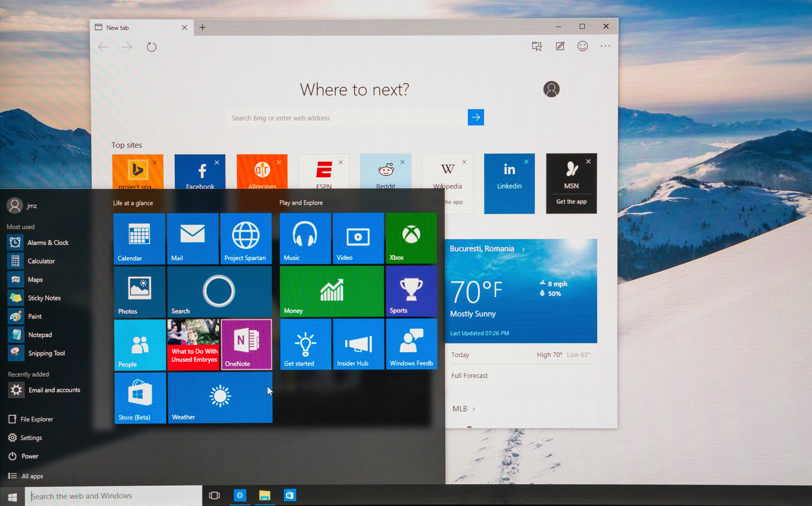Click Get the app on the MSN tile
The height and width of the screenshot is (506, 812).
click(571, 201)
